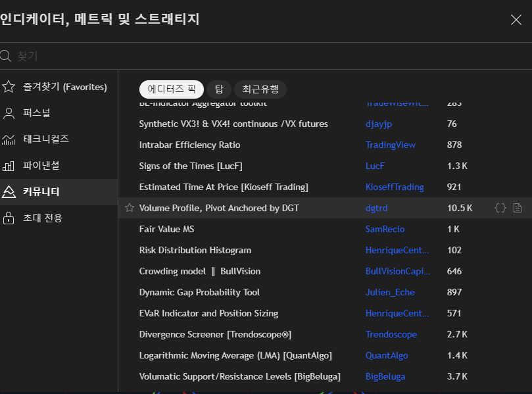Screen dimensions: 532x394
Task: Open author QuantAlgo profile link
Action: (387, 355)
